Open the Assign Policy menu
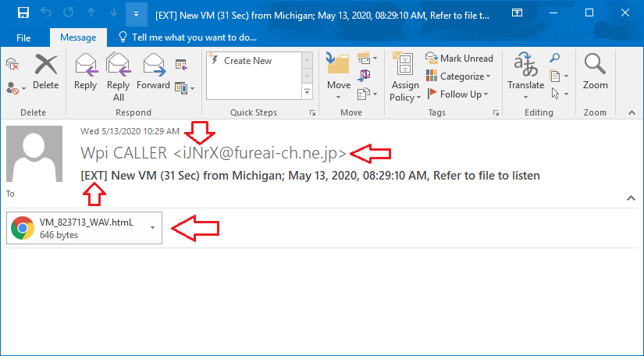Screen dimensions: 644x356 (405, 77)
